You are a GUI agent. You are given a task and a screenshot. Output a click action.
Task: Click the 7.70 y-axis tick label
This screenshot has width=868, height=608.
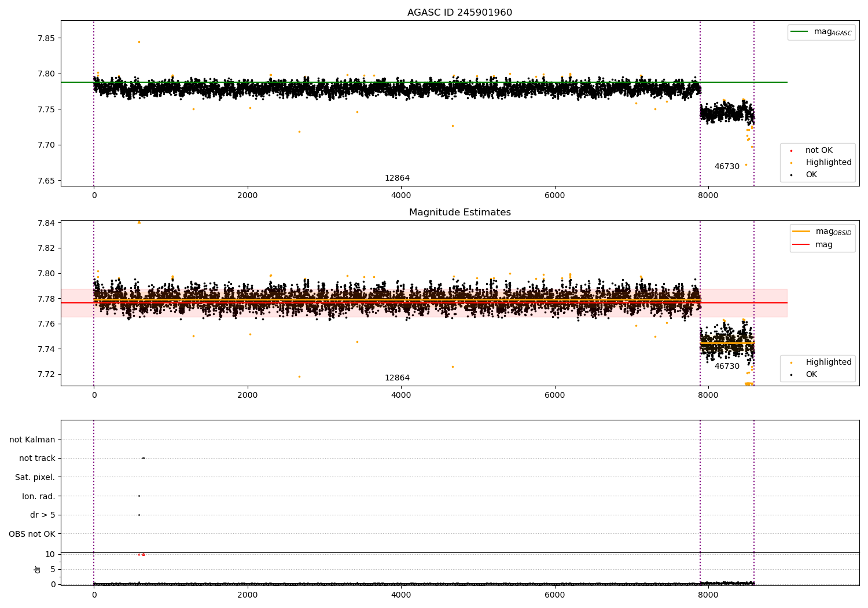point(46,145)
